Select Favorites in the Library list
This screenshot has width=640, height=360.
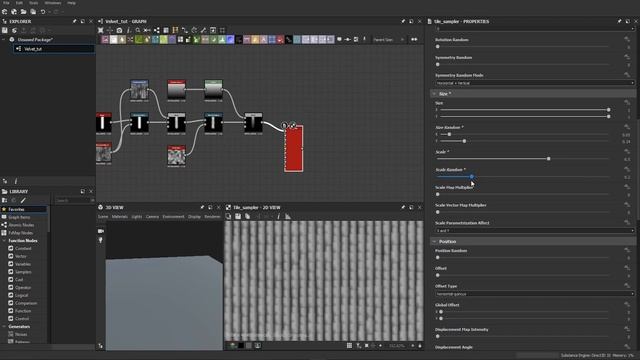[x=24, y=209]
